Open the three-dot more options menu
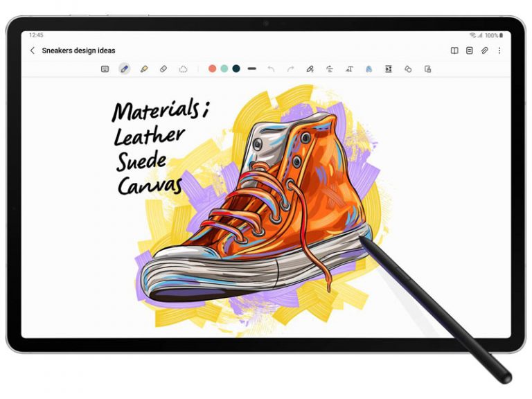 tap(499, 51)
